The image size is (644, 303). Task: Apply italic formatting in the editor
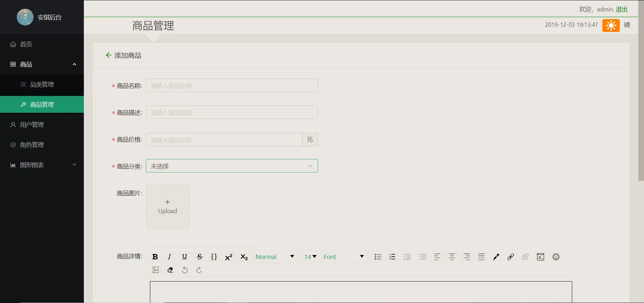[x=169, y=257]
